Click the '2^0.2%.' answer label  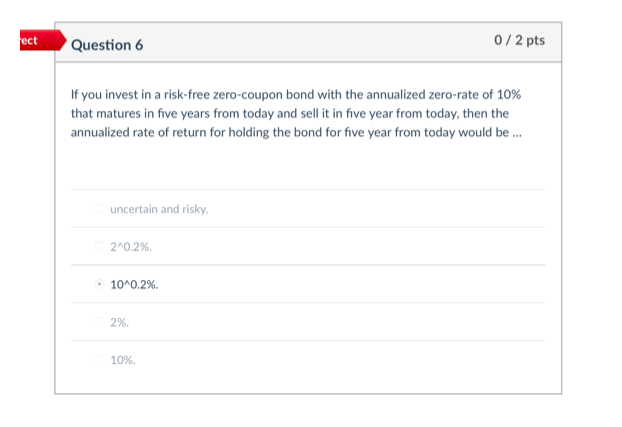pyautogui.click(x=130, y=246)
